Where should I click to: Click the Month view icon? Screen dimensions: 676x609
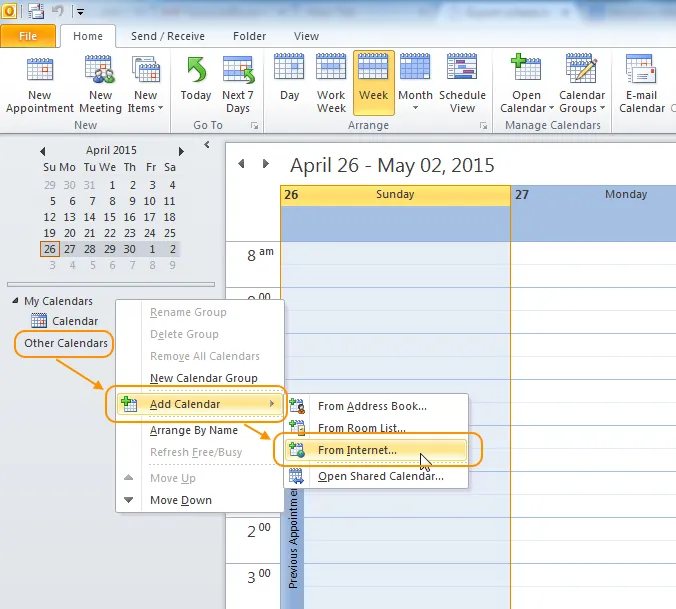(415, 67)
